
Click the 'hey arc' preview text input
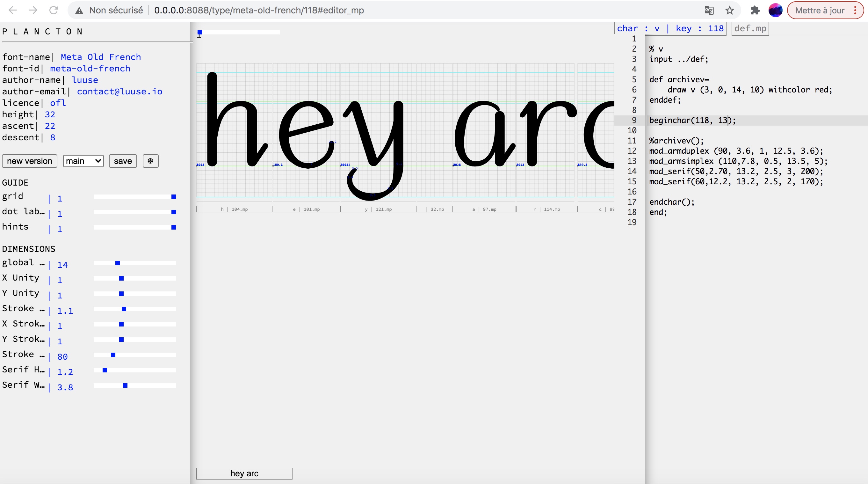coord(244,473)
